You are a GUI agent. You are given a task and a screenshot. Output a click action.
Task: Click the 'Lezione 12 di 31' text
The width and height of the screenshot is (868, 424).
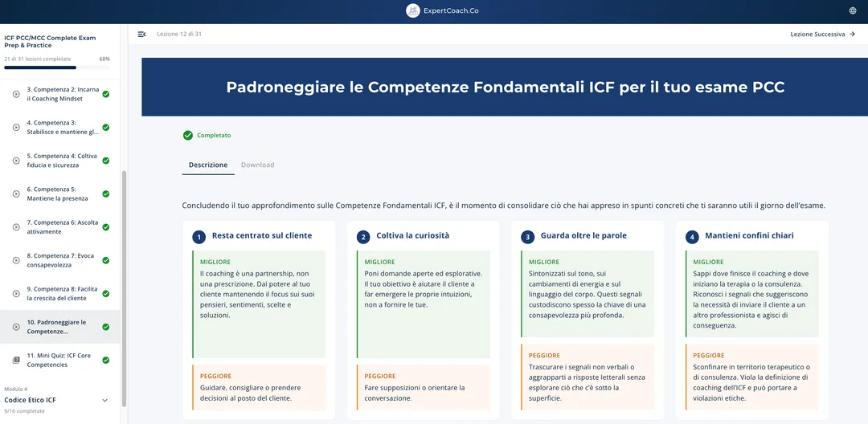(178, 35)
